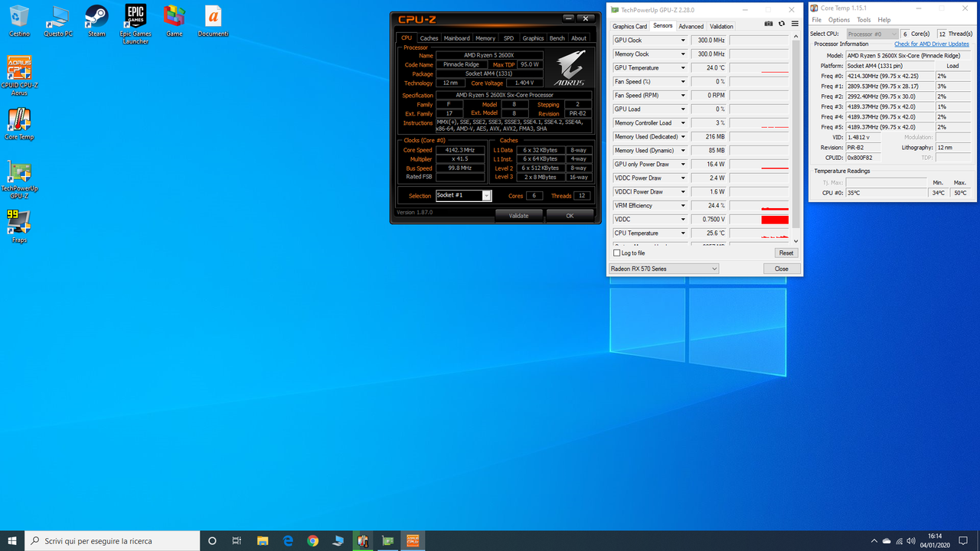Open Cortana circle on taskbar
980x551 pixels.
pyautogui.click(x=213, y=540)
